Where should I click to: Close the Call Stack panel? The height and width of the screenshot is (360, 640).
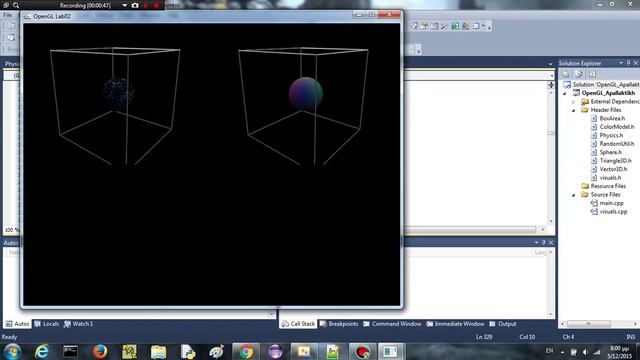click(551, 242)
